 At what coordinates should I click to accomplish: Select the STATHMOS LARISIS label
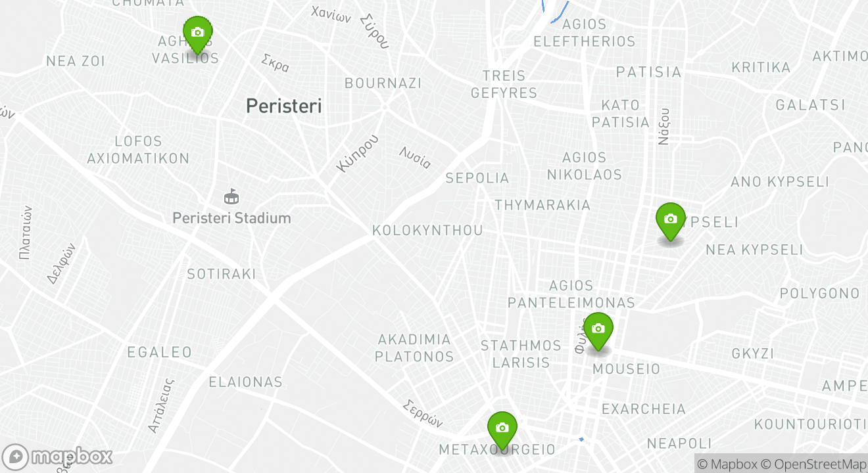click(521, 354)
